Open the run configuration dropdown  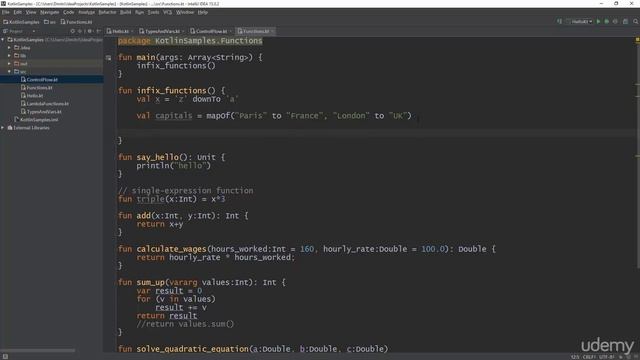click(579, 21)
